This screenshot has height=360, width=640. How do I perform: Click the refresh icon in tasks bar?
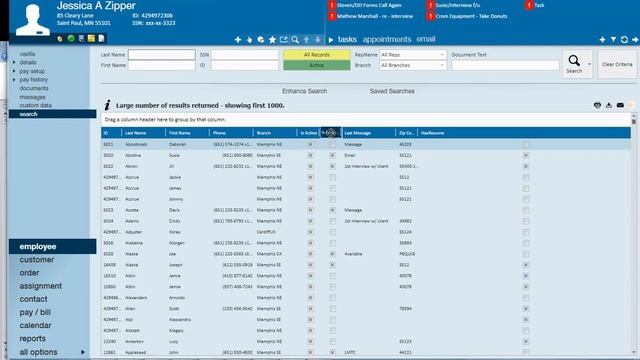click(x=624, y=40)
